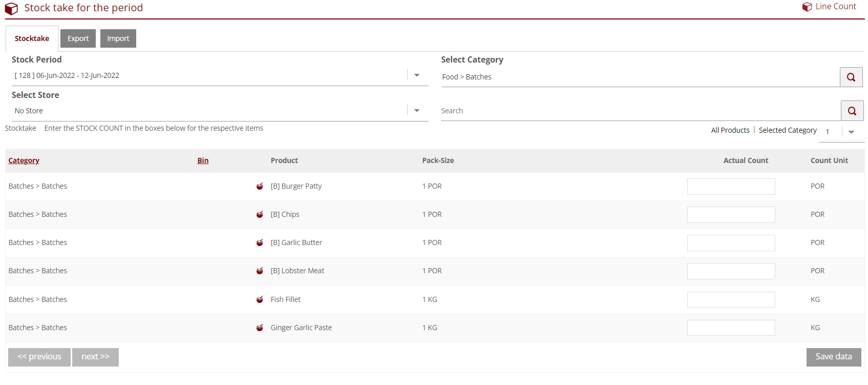Click Actual Count field for Burger Patty
The height and width of the screenshot is (385, 868).
click(x=731, y=187)
